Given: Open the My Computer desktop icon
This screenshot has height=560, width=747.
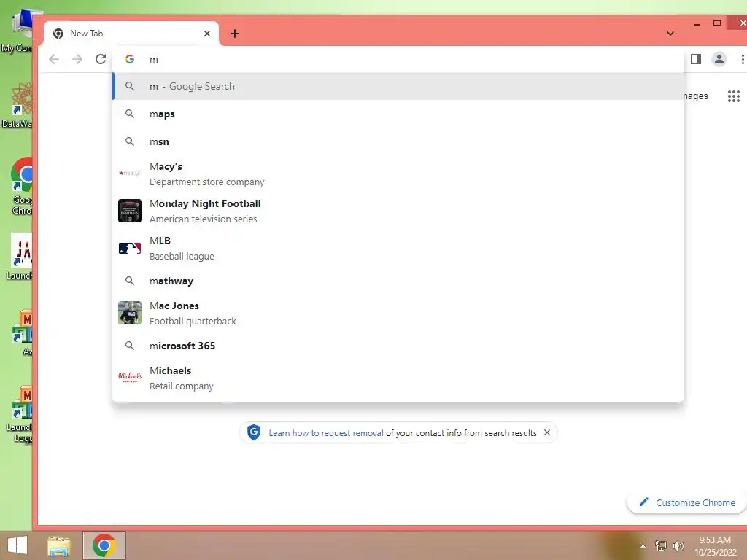Looking at the screenshot, I should coord(18,32).
